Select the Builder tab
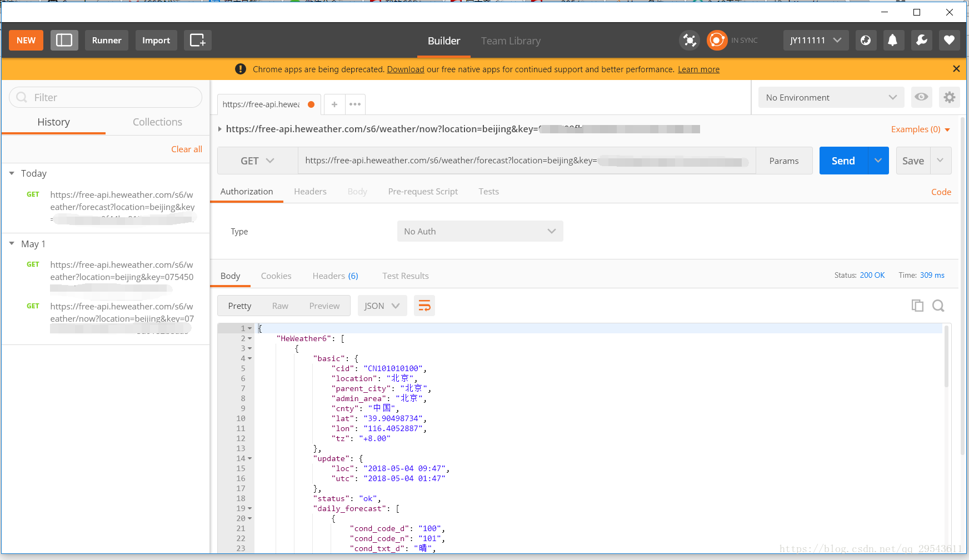The image size is (969, 560). (x=444, y=41)
